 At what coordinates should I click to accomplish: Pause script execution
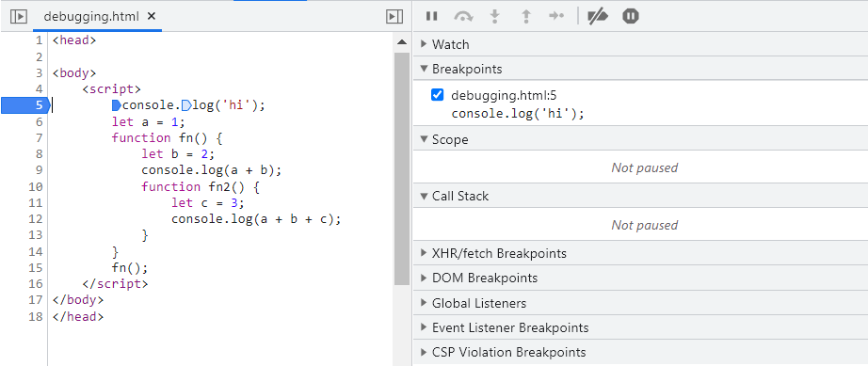pyautogui.click(x=432, y=17)
